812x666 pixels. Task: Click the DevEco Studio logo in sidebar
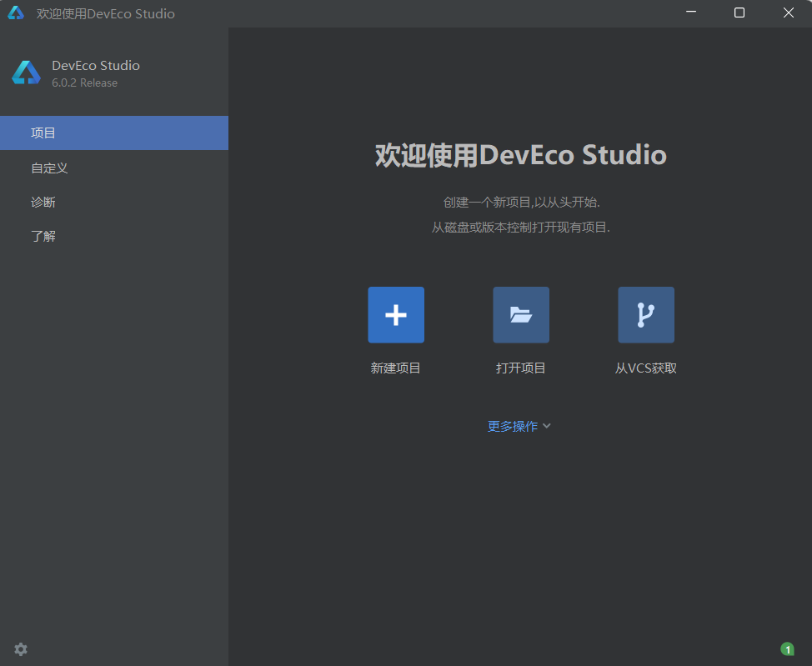pyautogui.click(x=27, y=73)
